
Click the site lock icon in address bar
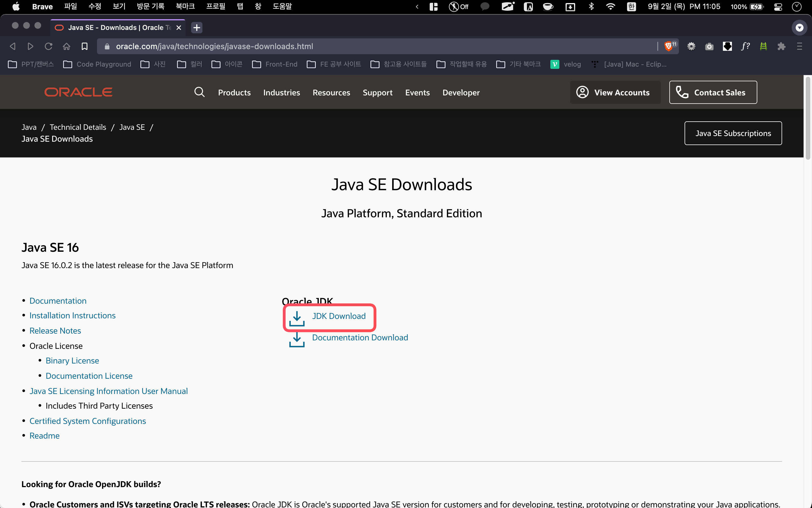coord(107,46)
